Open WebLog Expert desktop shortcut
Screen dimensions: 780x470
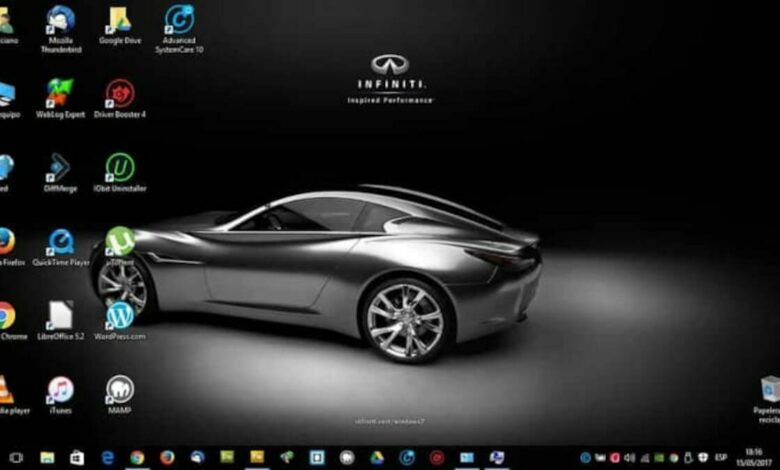pos(60,98)
